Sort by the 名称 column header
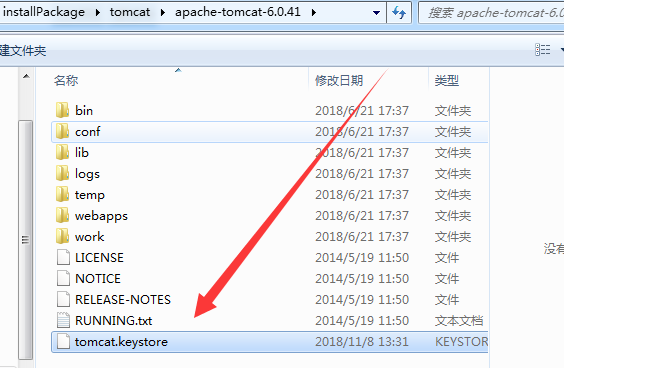 click(66, 80)
